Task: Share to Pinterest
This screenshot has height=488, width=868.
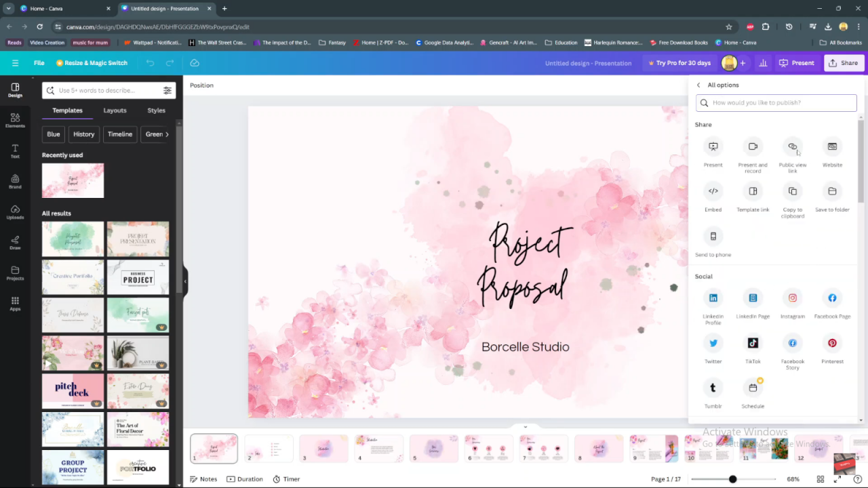Action: [x=832, y=350]
